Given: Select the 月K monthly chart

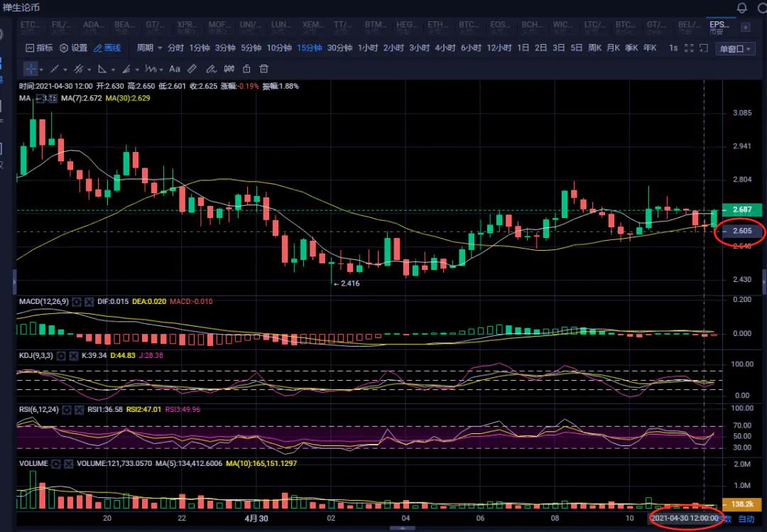Looking at the screenshot, I should point(613,48).
